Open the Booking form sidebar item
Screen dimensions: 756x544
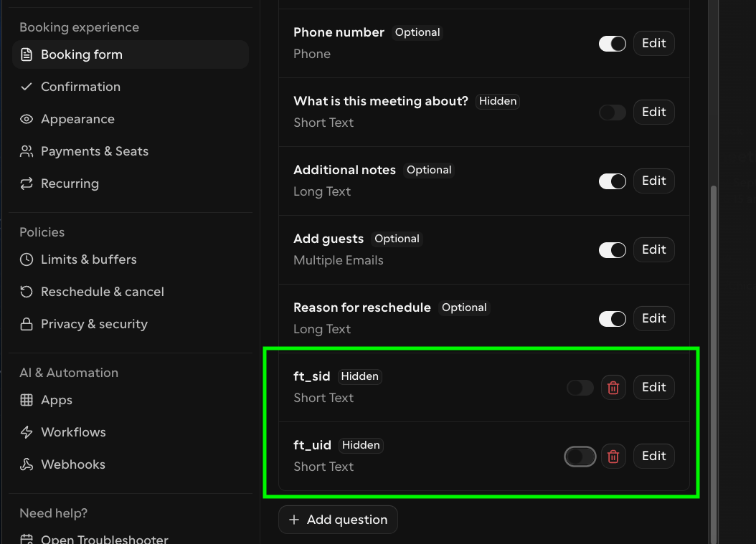point(130,54)
